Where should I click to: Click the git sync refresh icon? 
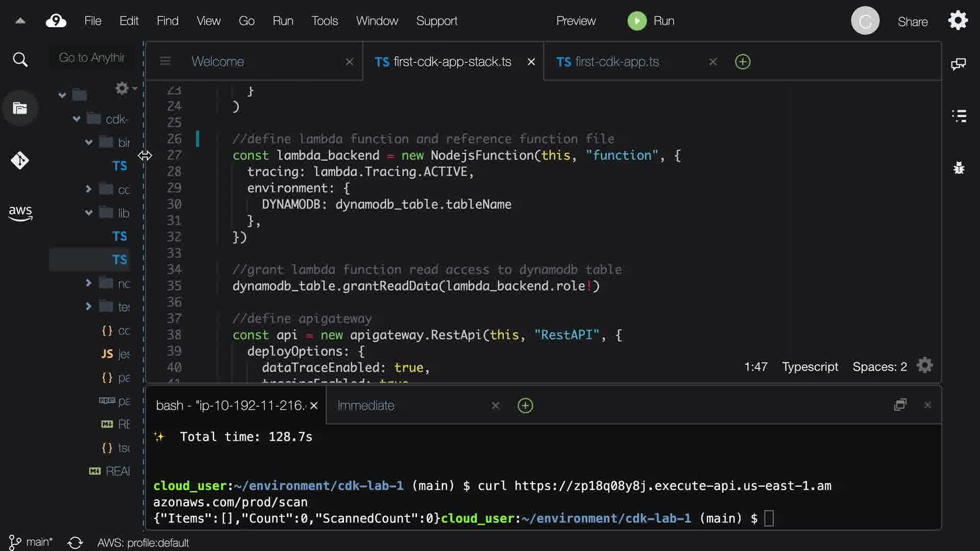[75, 542]
